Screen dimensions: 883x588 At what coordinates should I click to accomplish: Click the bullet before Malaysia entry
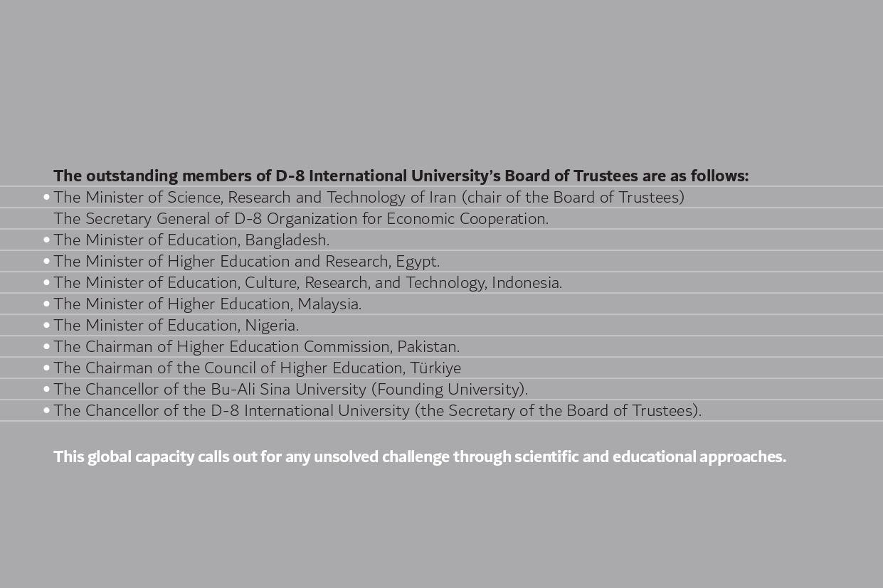[x=46, y=304]
